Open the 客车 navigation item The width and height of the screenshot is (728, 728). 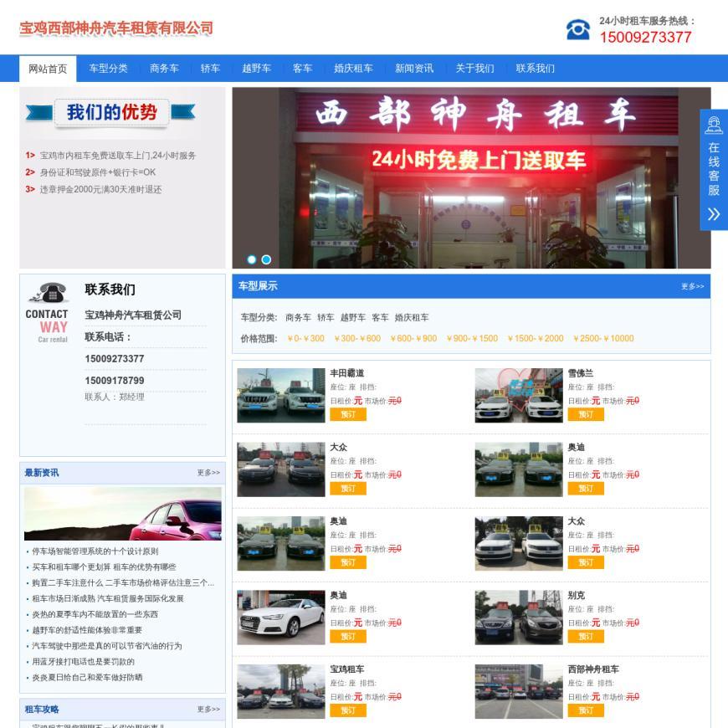(x=302, y=69)
